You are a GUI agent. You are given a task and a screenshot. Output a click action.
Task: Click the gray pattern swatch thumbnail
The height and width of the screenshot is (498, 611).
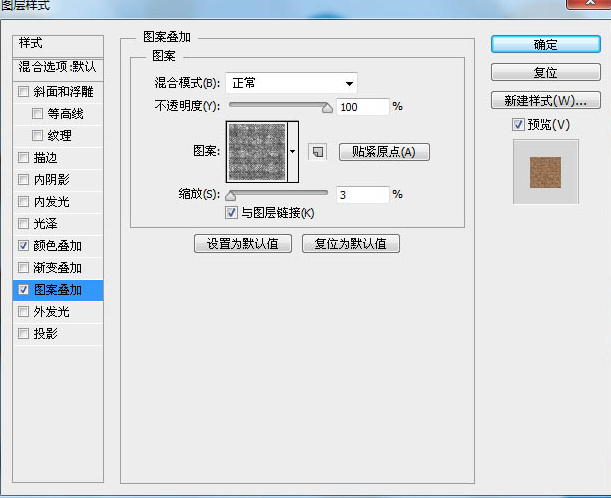pos(257,152)
